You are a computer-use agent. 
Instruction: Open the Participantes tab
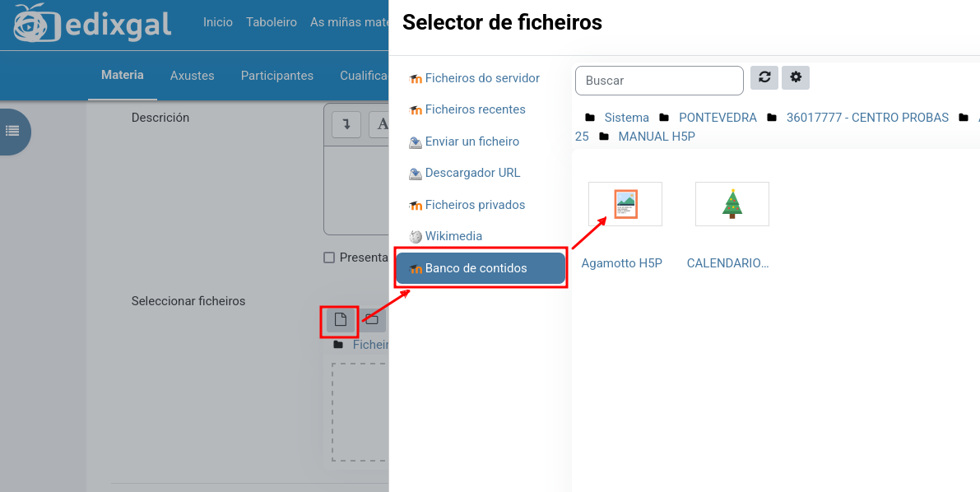click(x=276, y=76)
